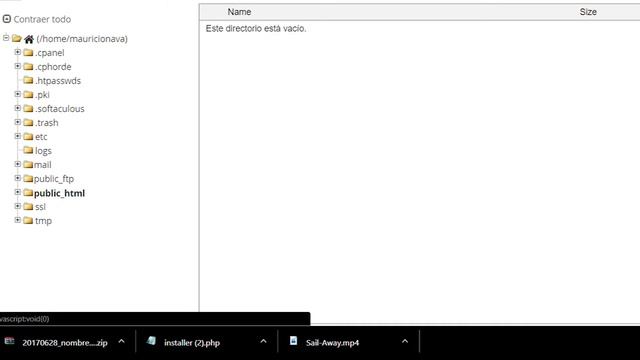The image size is (640, 360).
Task: Select the .cpanel folder icon
Action: coord(28,53)
